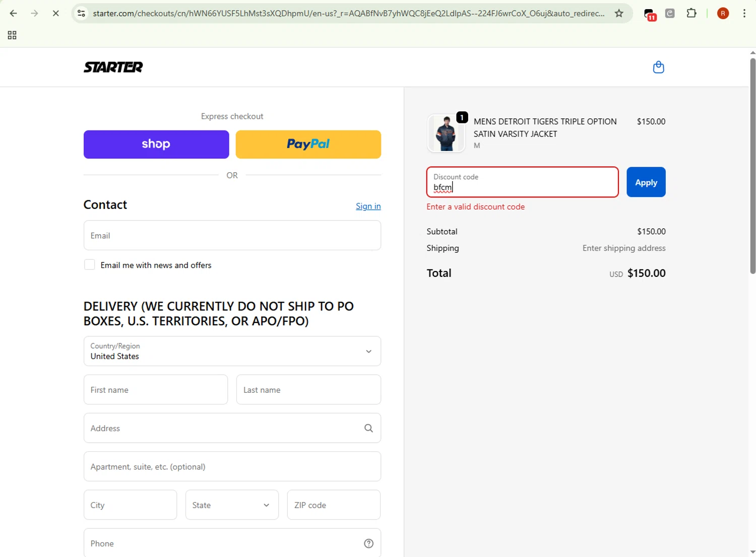Focus the Last name field
756x557 pixels.
[308, 390]
